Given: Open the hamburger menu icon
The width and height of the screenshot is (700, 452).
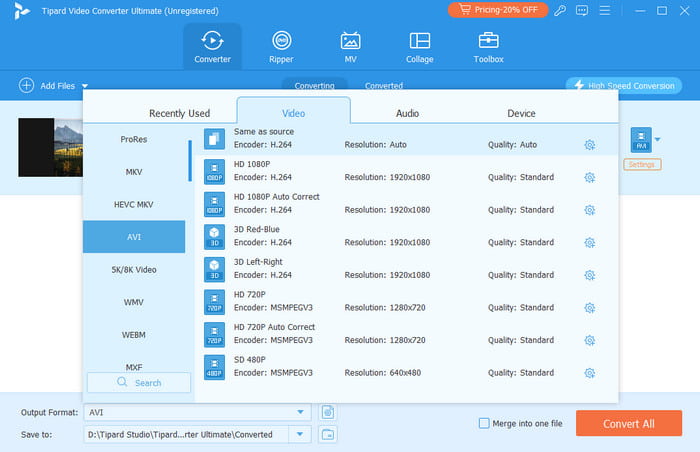Looking at the screenshot, I should (604, 10).
